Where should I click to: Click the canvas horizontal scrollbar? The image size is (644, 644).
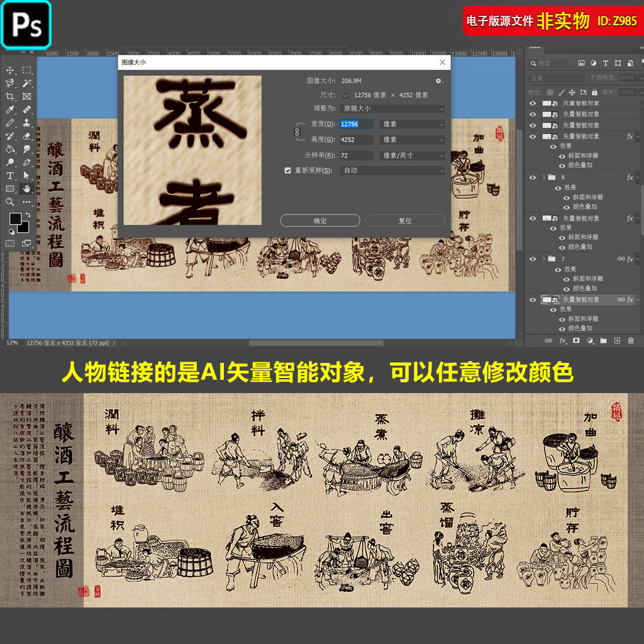coord(316,343)
